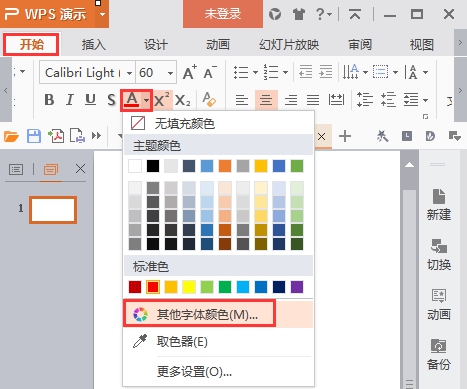Switch to the 设计 tab
This screenshot has width=467, height=389.
(x=156, y=44)
